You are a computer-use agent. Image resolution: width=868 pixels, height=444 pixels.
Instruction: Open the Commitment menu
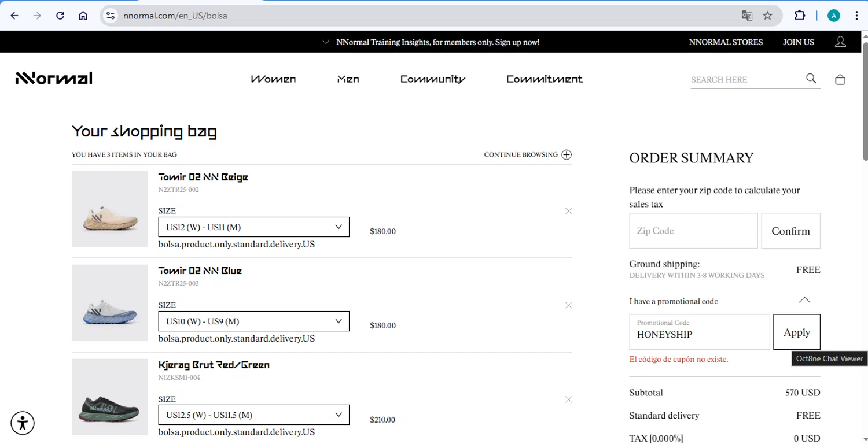545,79
